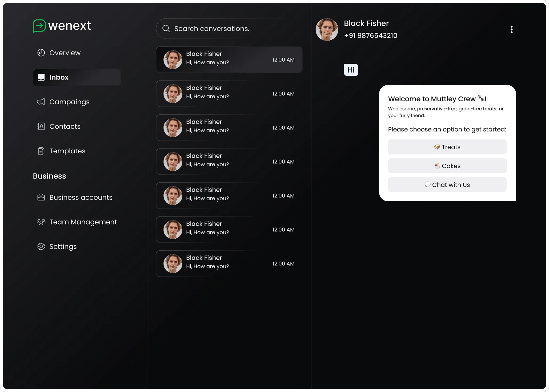The image size is (549, 392).
Task: Open the Settings gear icon
Action: pos(41,246)
